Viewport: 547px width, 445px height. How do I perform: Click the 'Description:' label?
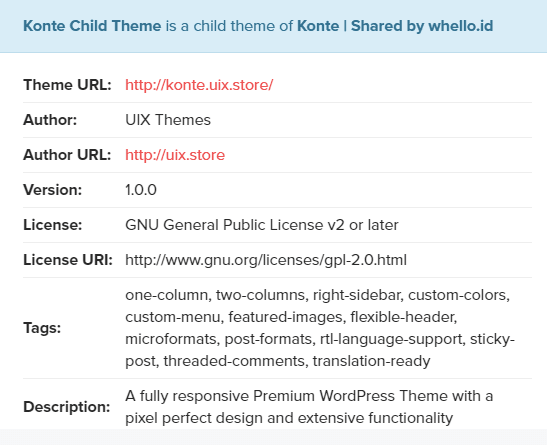tap(67, 407)
